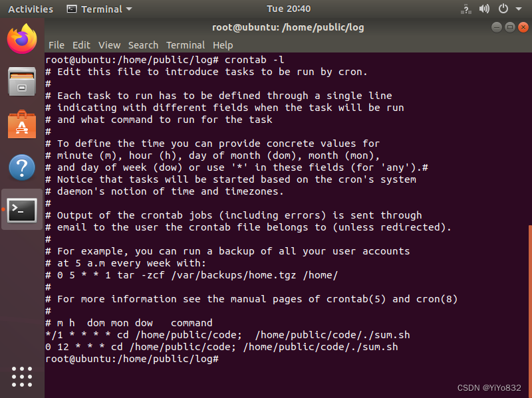Select the active Terminal icon in the dock

21,211
